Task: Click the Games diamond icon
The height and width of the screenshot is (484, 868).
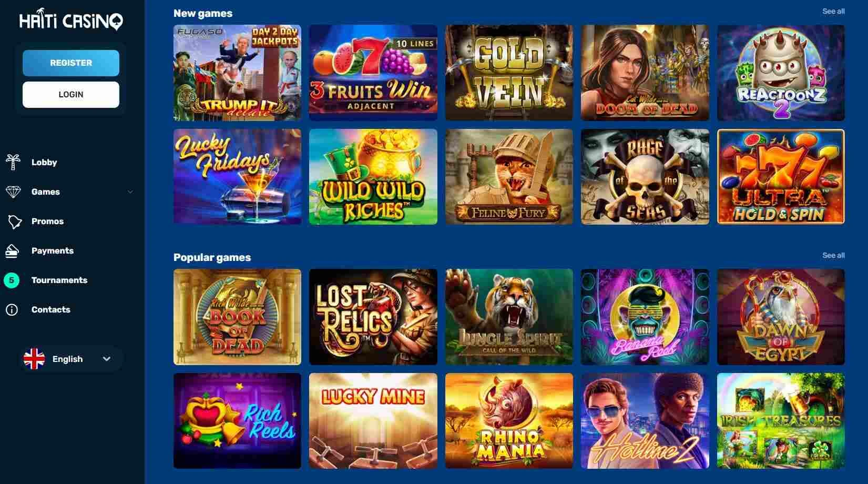Action: 13,191
